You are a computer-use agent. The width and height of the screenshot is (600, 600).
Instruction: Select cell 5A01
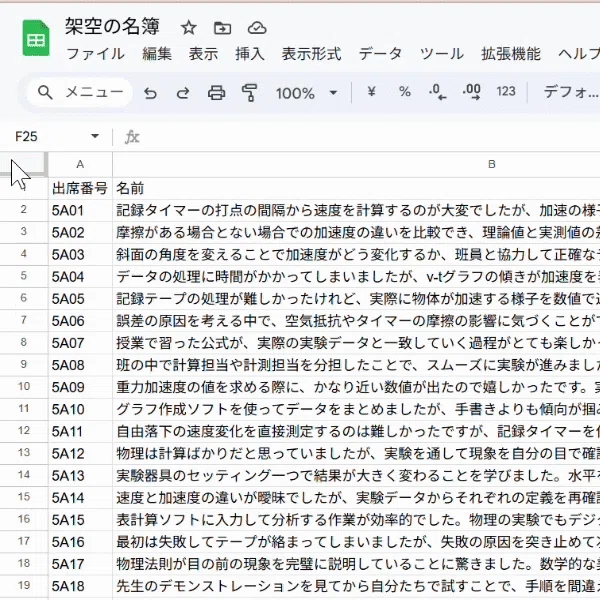point(80,210)
